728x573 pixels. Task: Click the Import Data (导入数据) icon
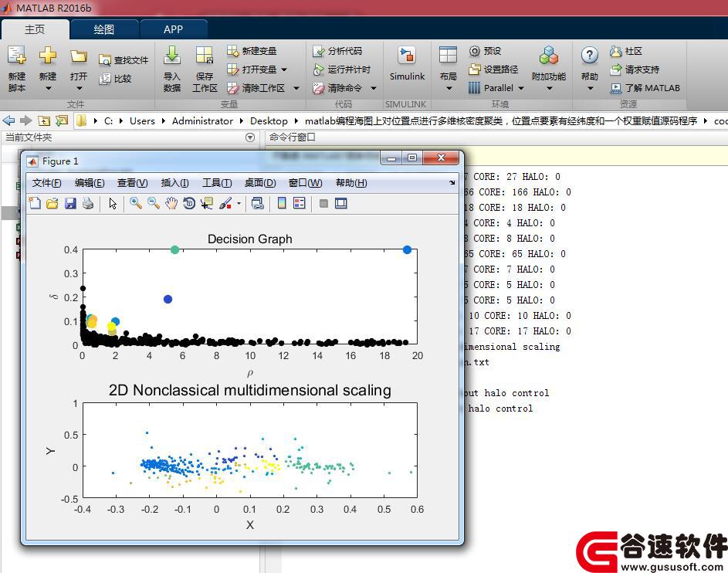coord(172,56)
